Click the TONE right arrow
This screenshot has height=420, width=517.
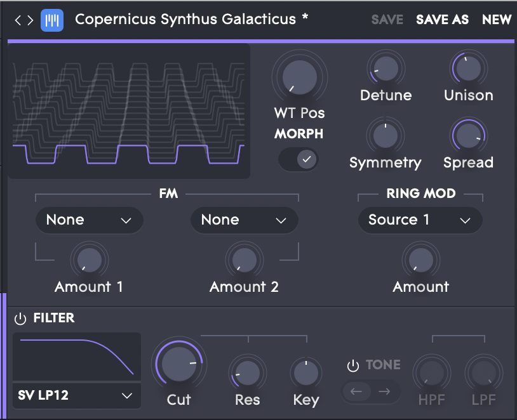(384, 391)
